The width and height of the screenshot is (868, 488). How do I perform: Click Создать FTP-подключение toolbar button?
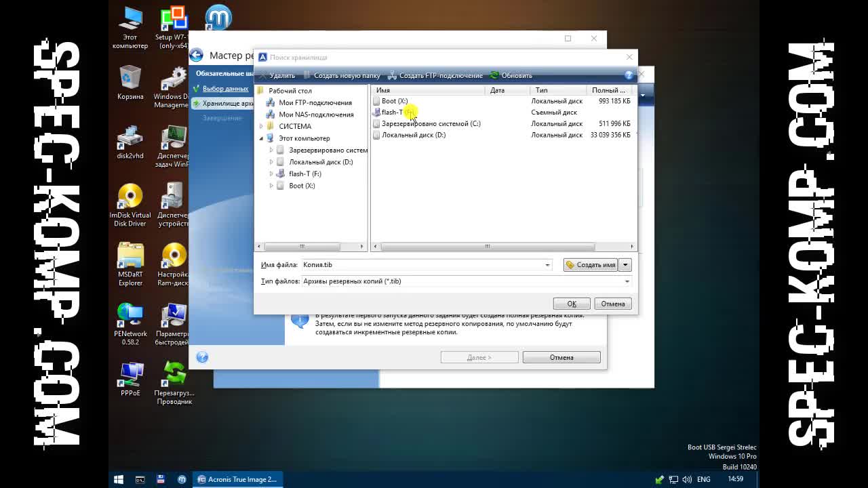(x=435, y=75)
